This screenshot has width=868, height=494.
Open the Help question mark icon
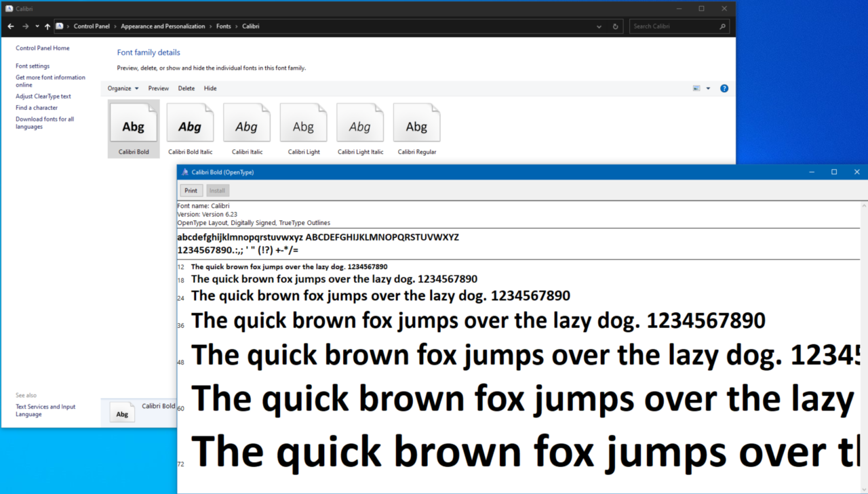pos(724,88)
